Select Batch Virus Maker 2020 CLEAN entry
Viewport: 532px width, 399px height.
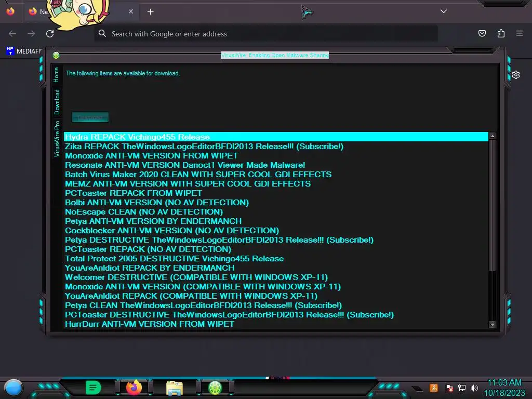[x=276, y=175]
